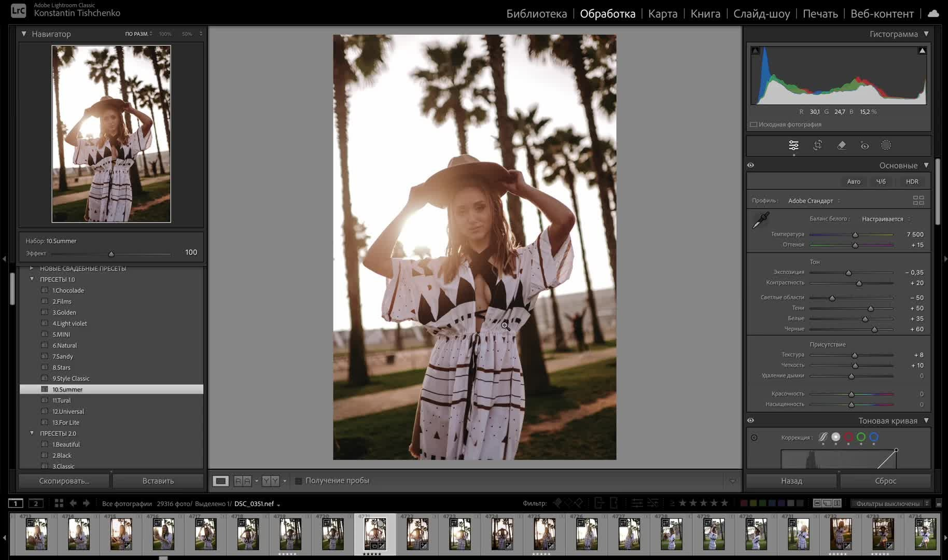Pick the White Balance eyedropper tool

tap(760, 220)
